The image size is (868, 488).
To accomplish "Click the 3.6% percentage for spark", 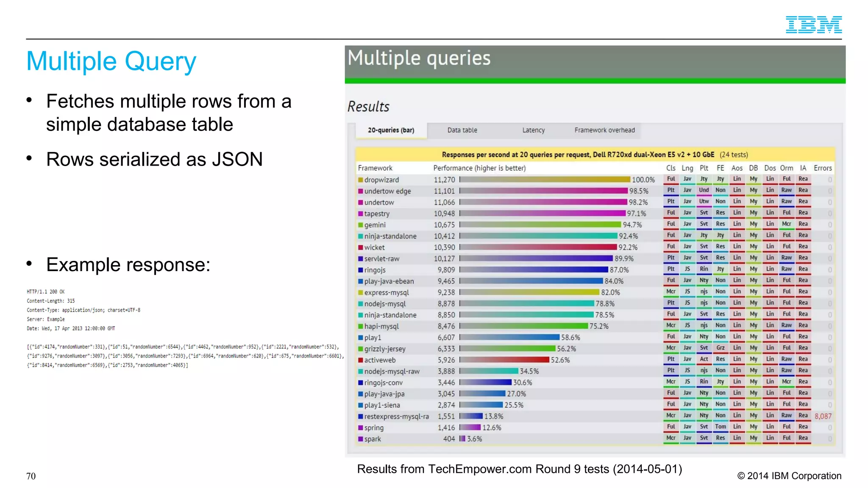I will [x=474, y=439].
